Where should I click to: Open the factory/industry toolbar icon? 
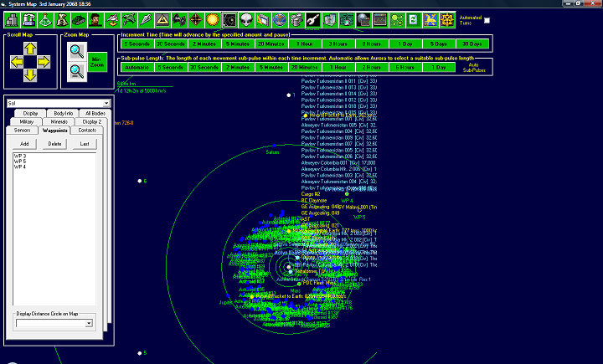[x=28, y=20]
